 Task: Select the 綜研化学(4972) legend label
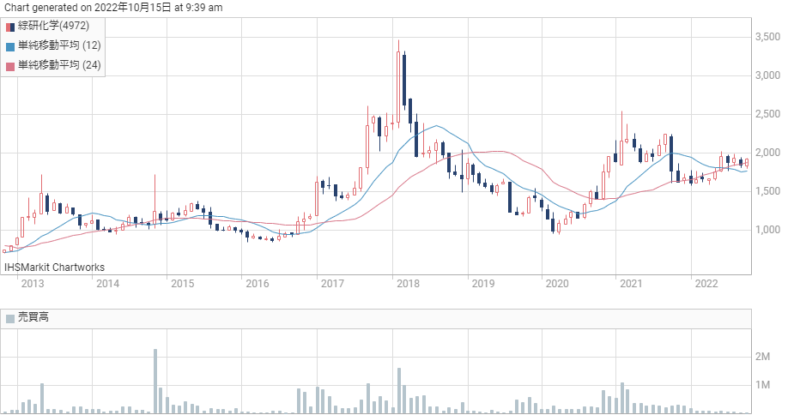pos(54,26)
